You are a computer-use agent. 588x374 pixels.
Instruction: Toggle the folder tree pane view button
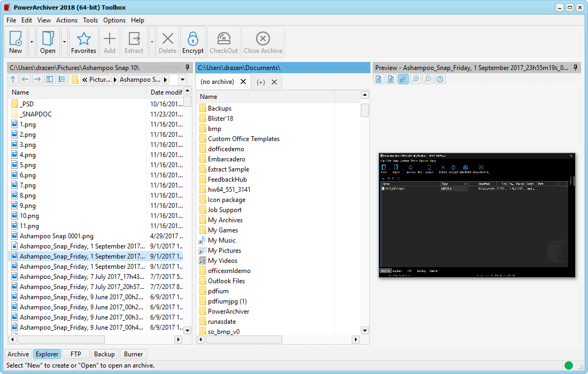pos(50,80)
